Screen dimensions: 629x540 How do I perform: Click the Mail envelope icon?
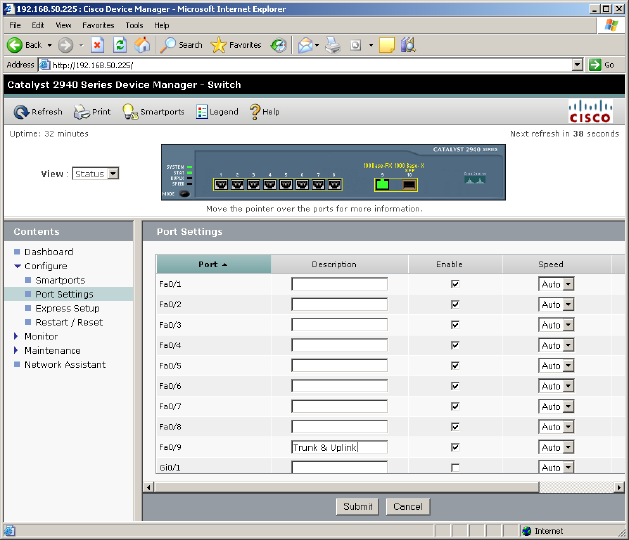tap(305, 45)
